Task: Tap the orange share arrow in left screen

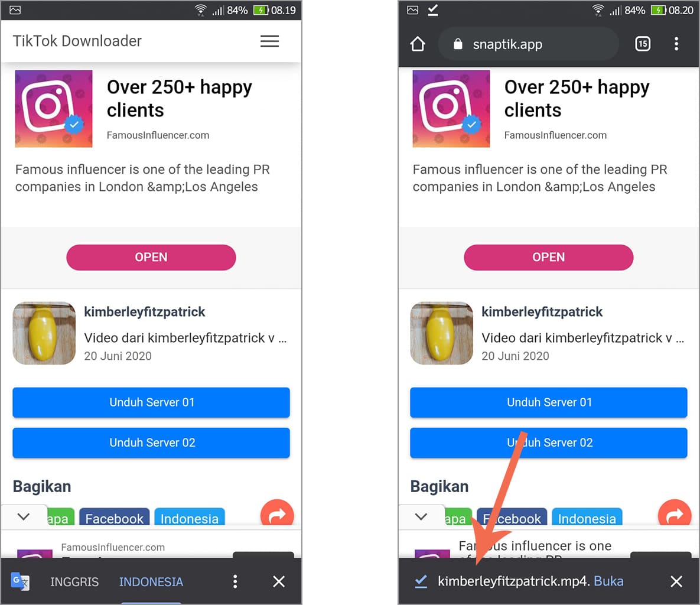Action: click(277, 513)
